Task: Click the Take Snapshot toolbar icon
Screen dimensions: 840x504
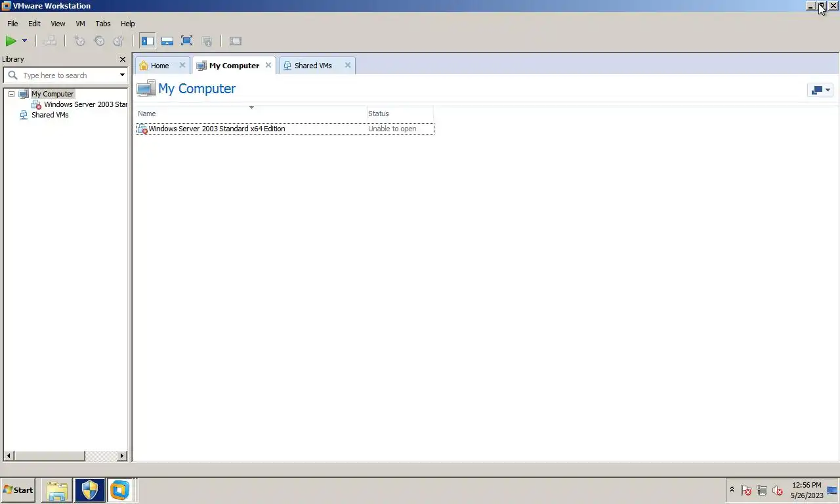Action: 79,41
